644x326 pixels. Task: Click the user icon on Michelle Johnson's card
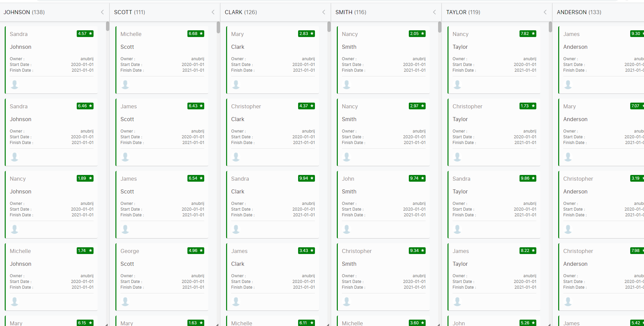pos(14,301)
